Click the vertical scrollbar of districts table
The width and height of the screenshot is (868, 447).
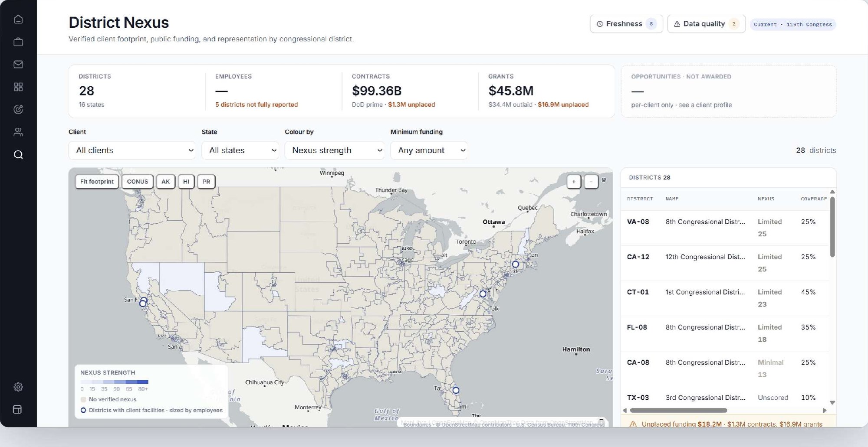pyautogui.click(x=832, y=227)
